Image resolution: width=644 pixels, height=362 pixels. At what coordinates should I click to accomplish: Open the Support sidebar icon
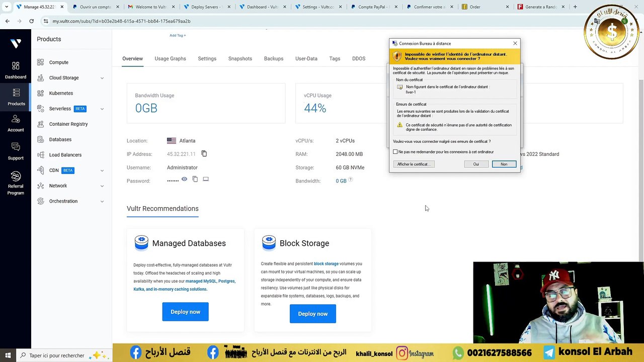[x=16, y=151]
